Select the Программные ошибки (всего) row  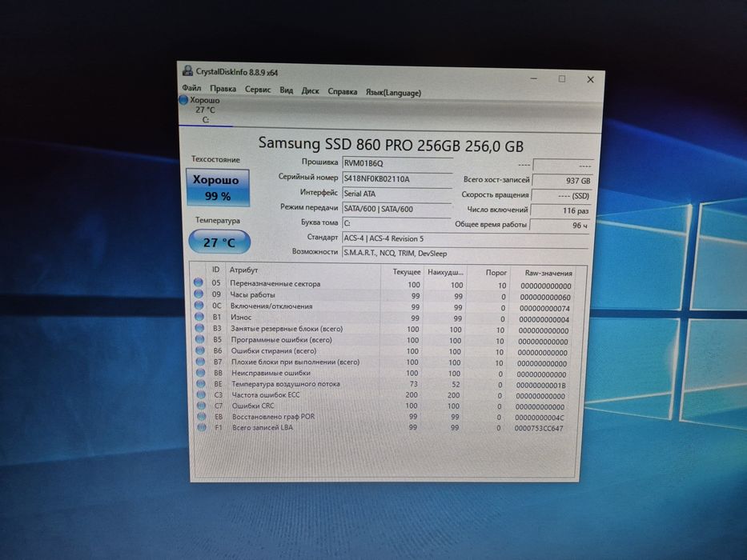[386, 341]
